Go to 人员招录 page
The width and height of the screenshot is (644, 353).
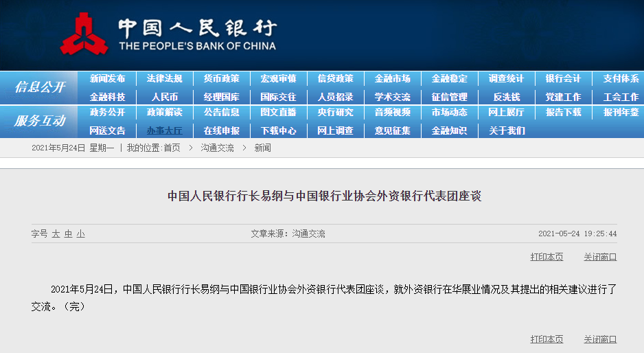click(x=336, y=97)
